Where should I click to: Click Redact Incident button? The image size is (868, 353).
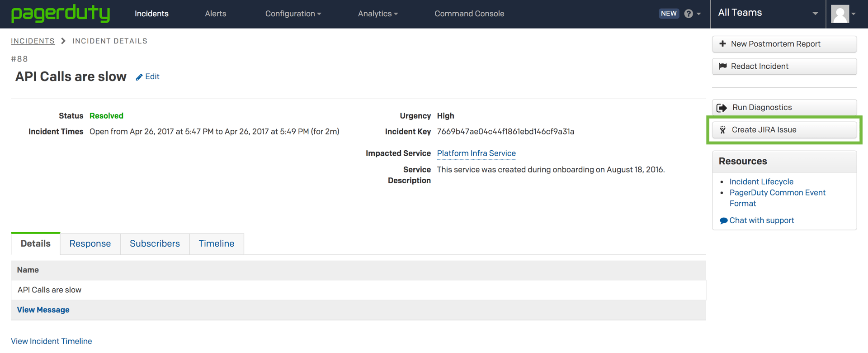point(784,66)
